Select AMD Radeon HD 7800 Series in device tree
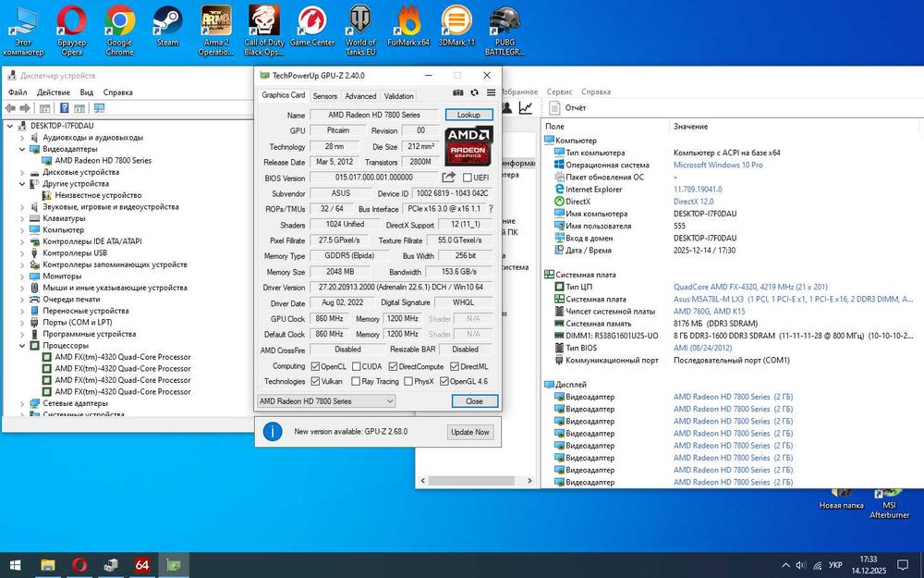 click(x=103, y=160)
